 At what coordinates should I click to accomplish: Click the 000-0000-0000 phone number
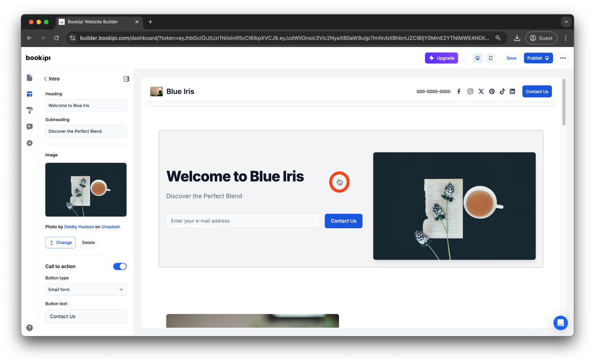[433, 91]
